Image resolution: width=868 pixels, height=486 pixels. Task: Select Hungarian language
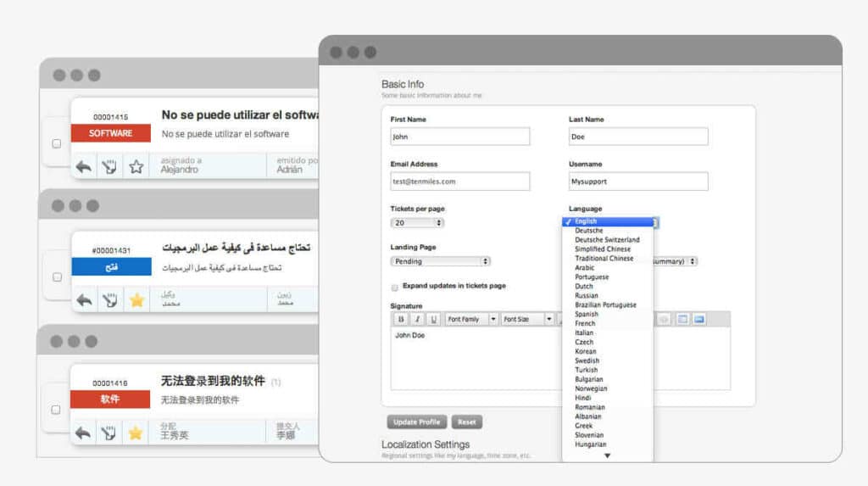pos(608,444)
